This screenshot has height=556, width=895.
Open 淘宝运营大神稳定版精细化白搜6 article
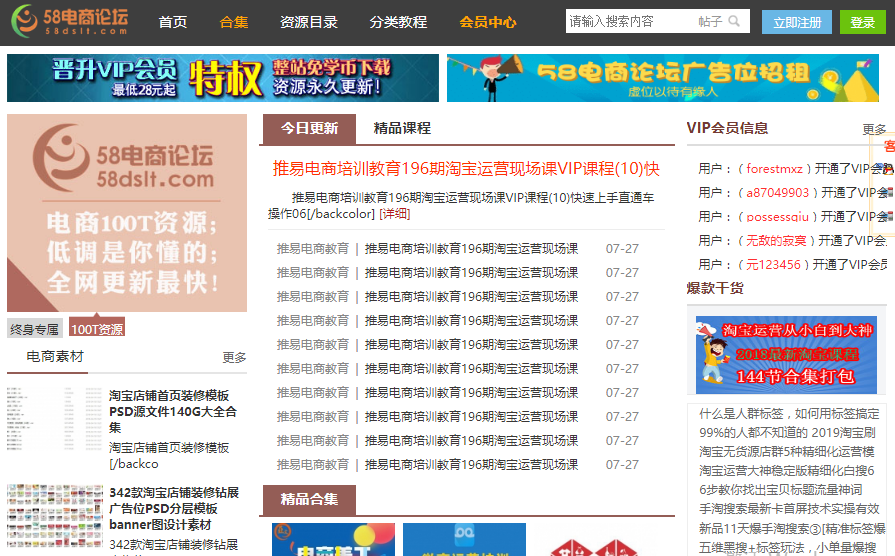787,470
